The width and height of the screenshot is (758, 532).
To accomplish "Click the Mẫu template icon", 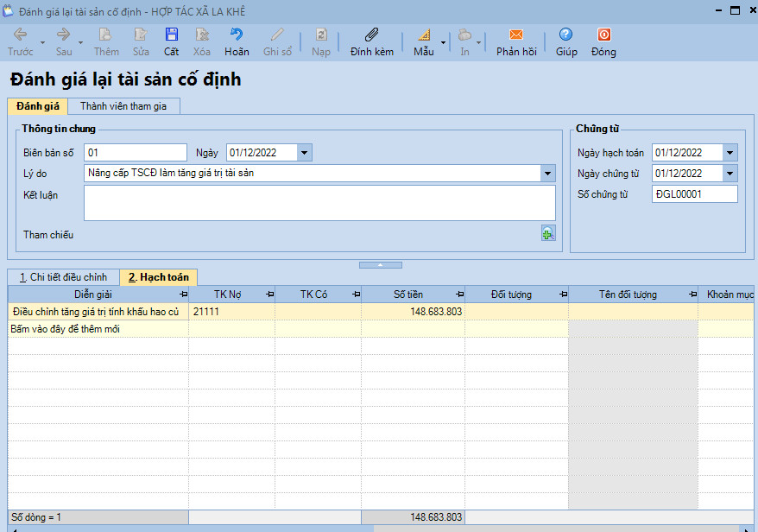I will click(423, 35).
